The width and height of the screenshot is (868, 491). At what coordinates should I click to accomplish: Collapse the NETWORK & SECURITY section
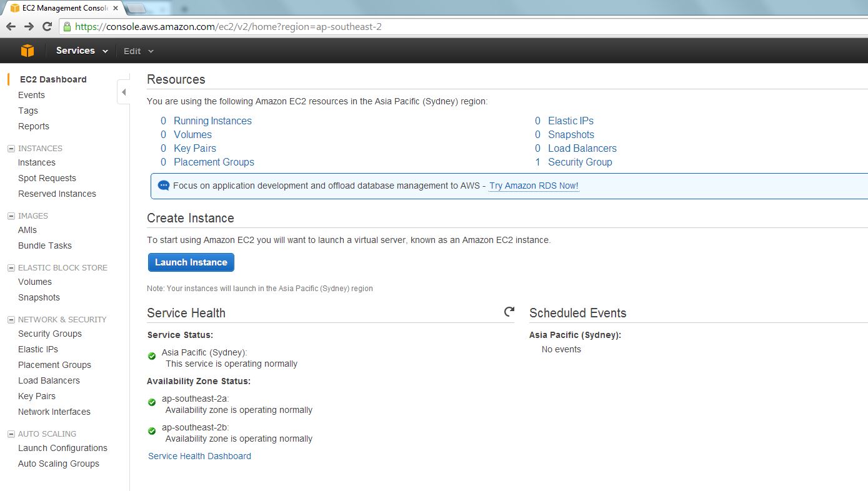coord(11,320)
